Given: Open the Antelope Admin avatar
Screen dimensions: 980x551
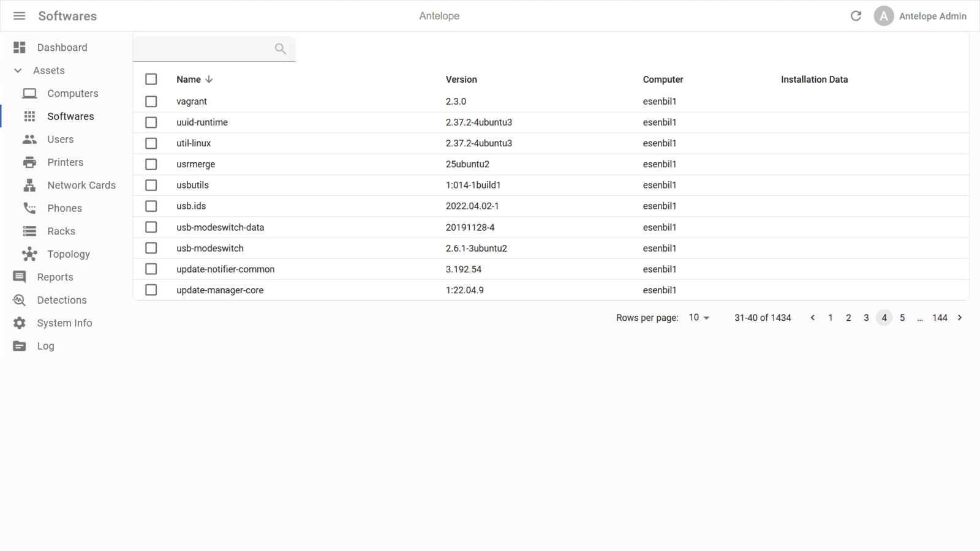Looking at the screenshot, I should click(883, 16).
